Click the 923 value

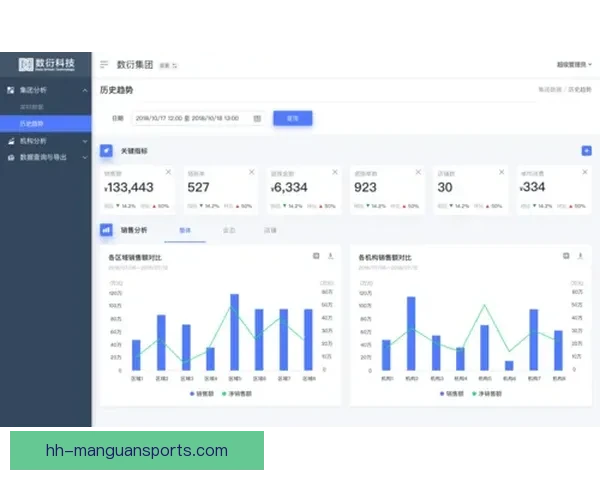pos(365,187)
